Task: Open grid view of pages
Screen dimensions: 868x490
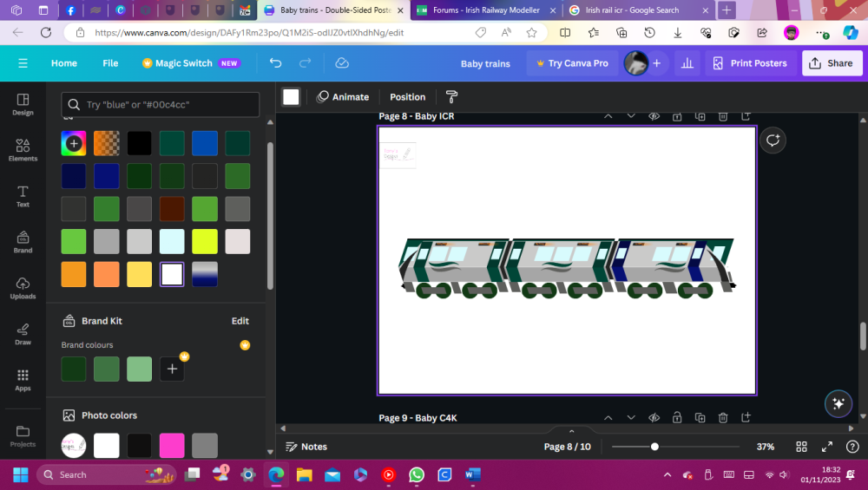Action: coord(801,447)
